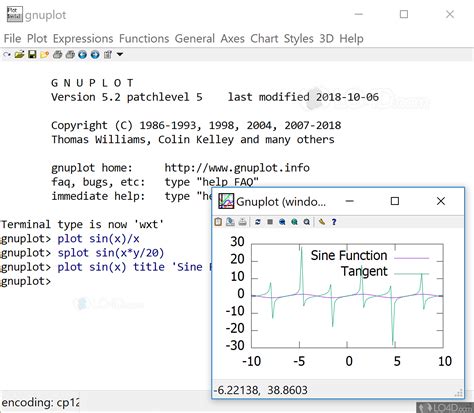This screenshot has height=413, width=474.
Task: Open the Help menu
Action: 351,39
